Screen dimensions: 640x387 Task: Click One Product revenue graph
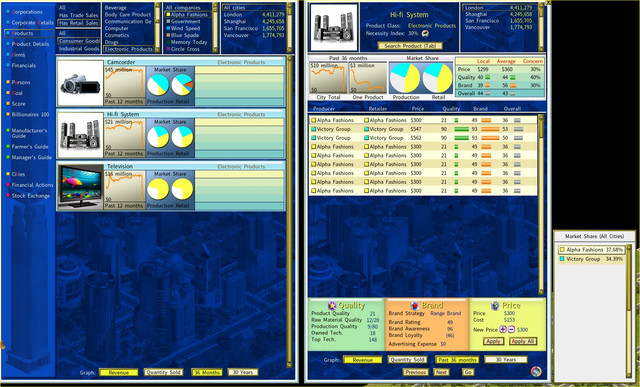tap(368, 78)
